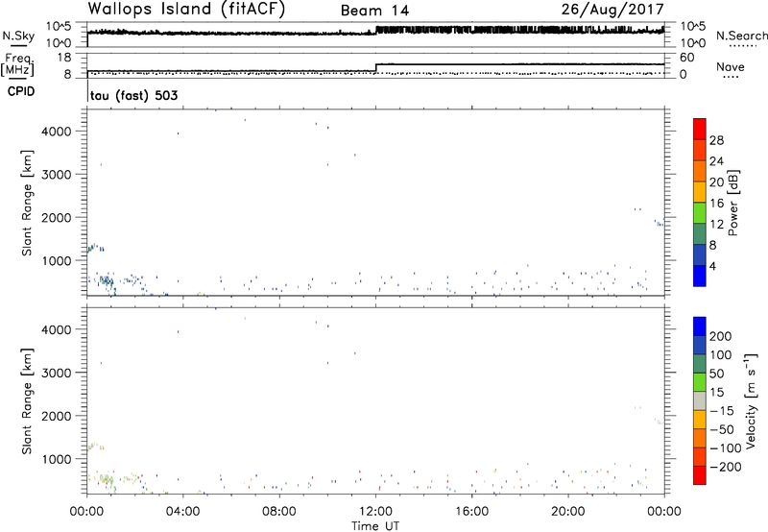Select the 'N.Sky' legend label

[18, 36]
